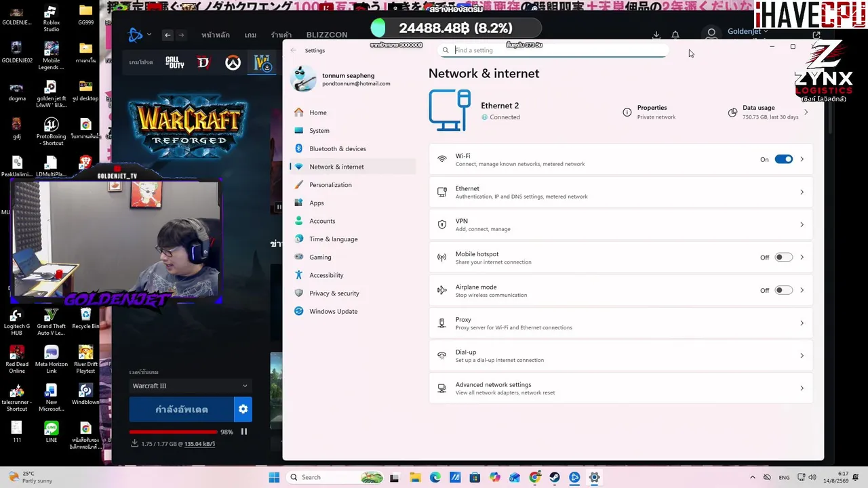The height and width of the screenshot is (488, 868).
Task: Expand Advanced network settings chevron
Action: (x=802, y=388)
